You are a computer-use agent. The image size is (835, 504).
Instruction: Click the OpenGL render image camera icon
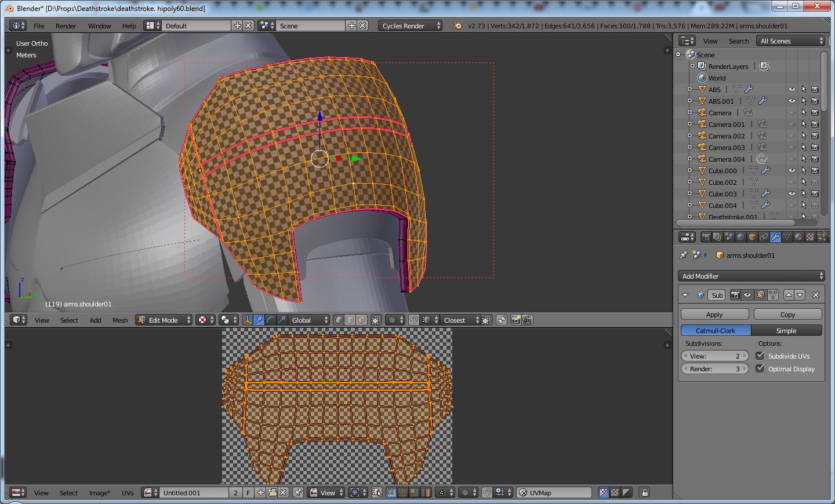515,320
